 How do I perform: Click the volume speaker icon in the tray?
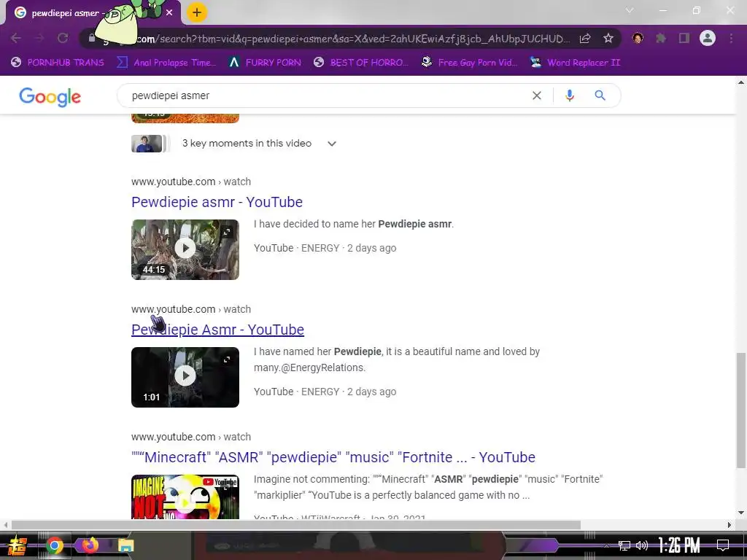(x=642, y=545)
